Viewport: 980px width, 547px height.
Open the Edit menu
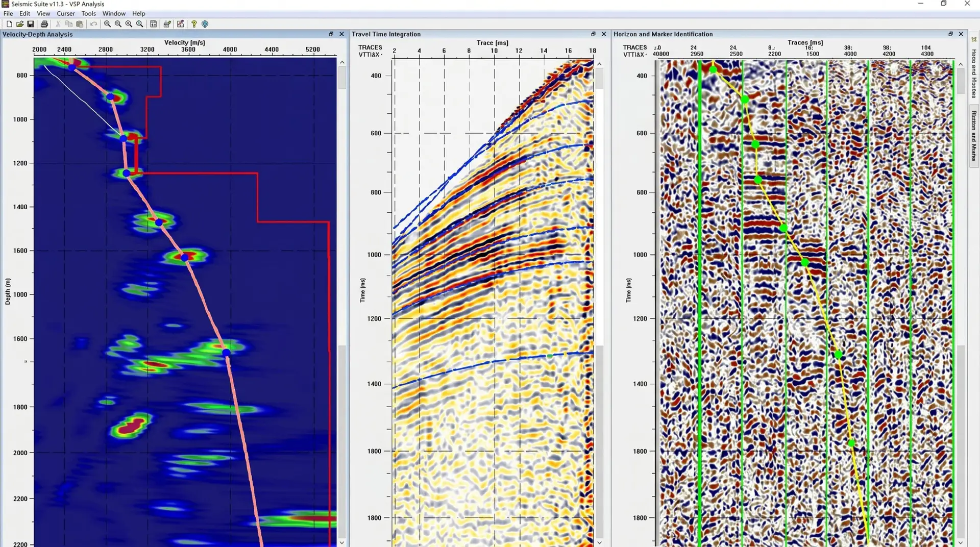tap(24, 14)
